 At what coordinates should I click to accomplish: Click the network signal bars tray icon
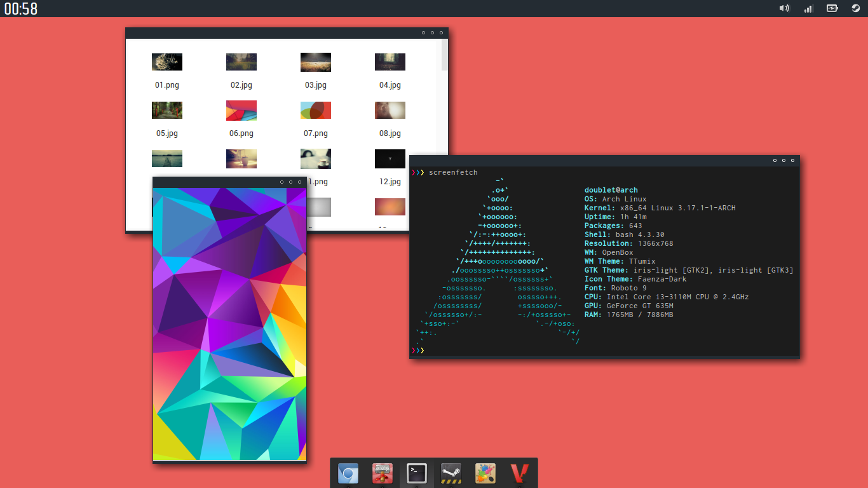tap(808, 8)
